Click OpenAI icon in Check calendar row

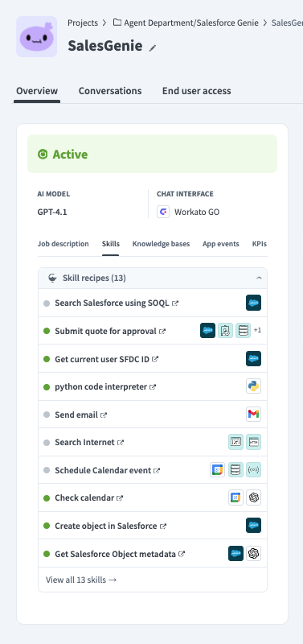click(x=253, y=497)
